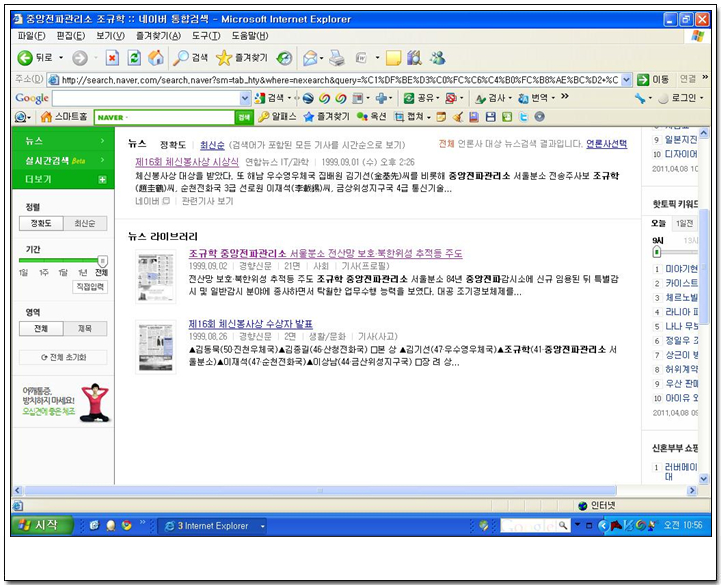721x585 pixels.
Task: Select 최신순 sort button in 정렬 sidebar
Action: coord(85,223)
